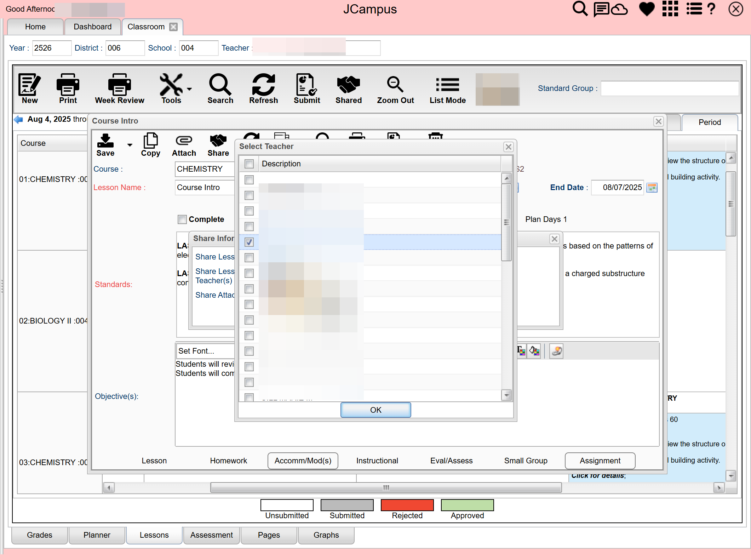
Task: Open the Graphs bottom tab
Action: coord(326,535)
